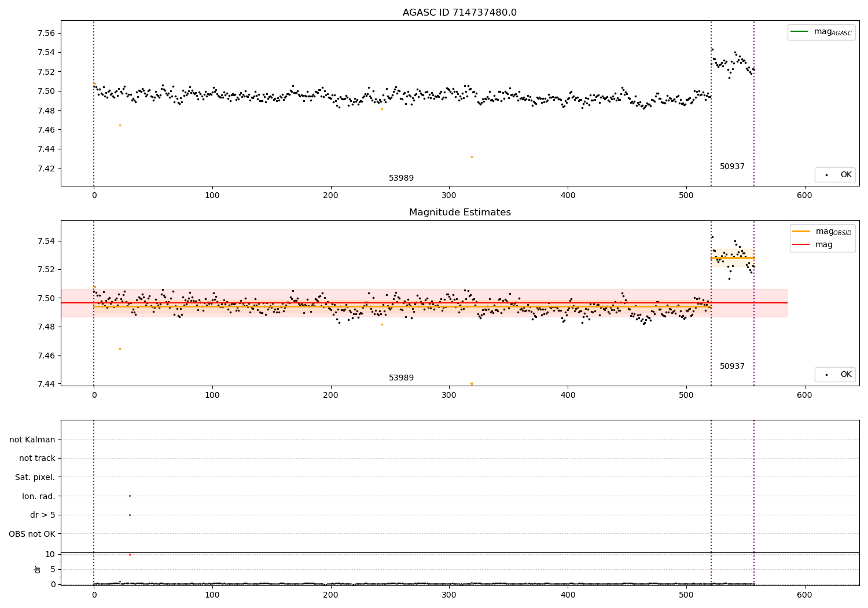Click the orange triangle marker at bottom of middle plot
This screenshot has width=868, height=608.
(x=472, y=384)
